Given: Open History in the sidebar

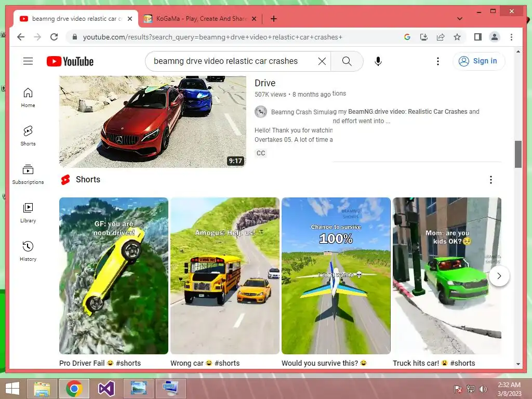Looking at the screenshot, I should point(28,251).
